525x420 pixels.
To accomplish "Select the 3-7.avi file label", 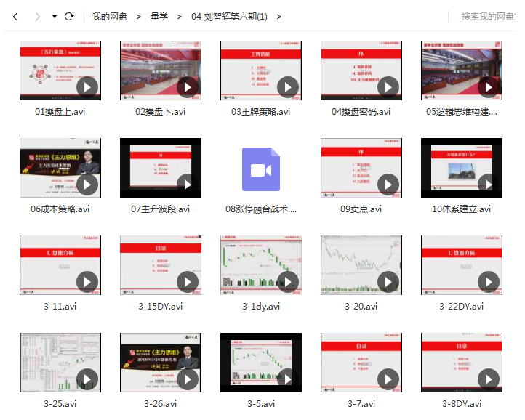I will pyautogui.click(x=361, y=404).
